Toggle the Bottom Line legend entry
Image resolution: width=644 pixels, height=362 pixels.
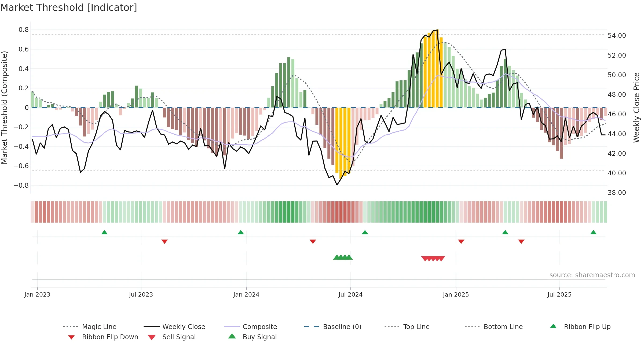494,327
